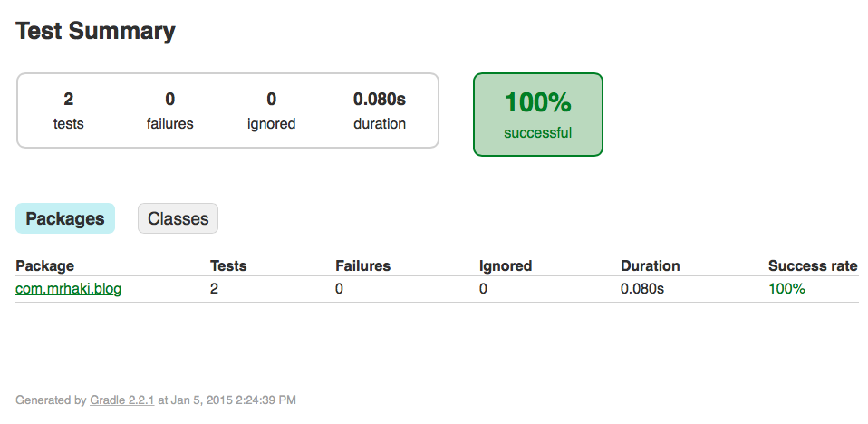This screenshot has height=424, width=868.
Task: Click the Duration column header
Action: [650, 265]
